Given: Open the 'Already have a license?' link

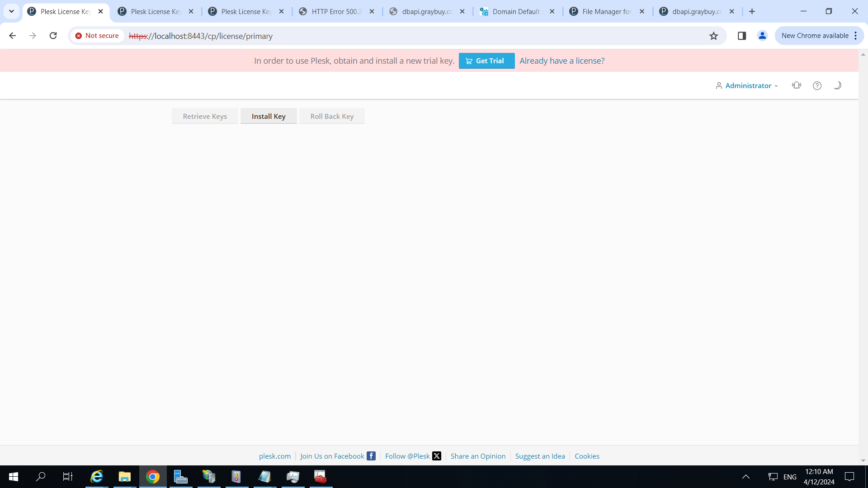Looking at the screenshot, I should point(562,61).
